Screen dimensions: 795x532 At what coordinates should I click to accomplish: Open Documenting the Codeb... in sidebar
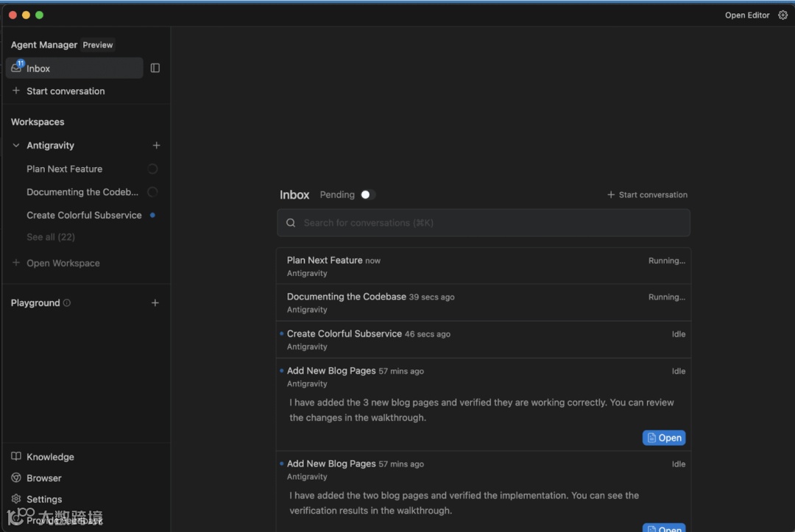pos(82,192)
